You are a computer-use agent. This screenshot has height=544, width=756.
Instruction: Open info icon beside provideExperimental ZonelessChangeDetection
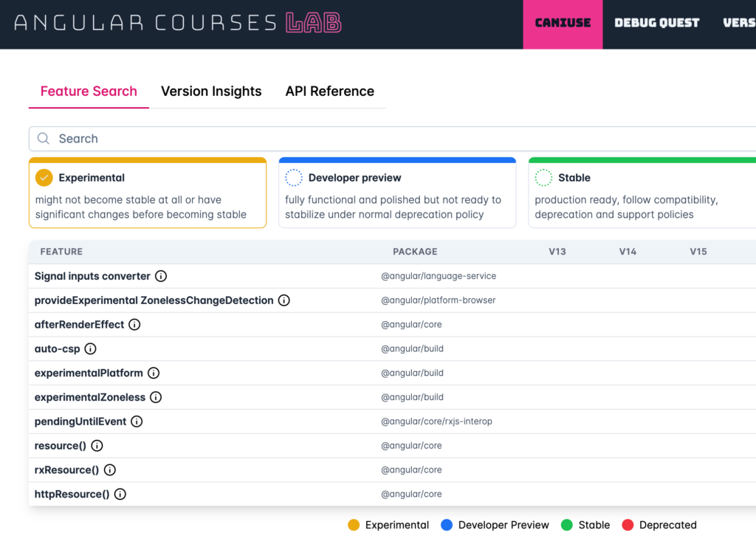[284, 300]
